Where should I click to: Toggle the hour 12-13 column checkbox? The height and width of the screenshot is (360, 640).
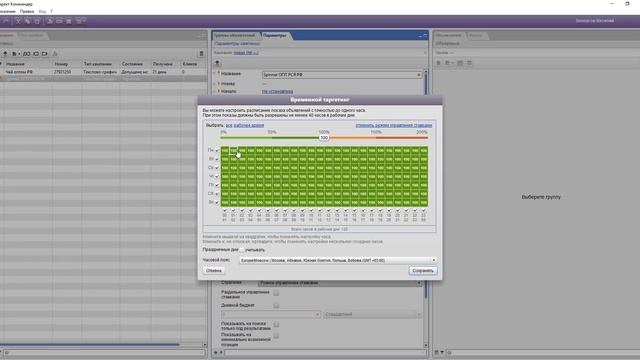329,210
